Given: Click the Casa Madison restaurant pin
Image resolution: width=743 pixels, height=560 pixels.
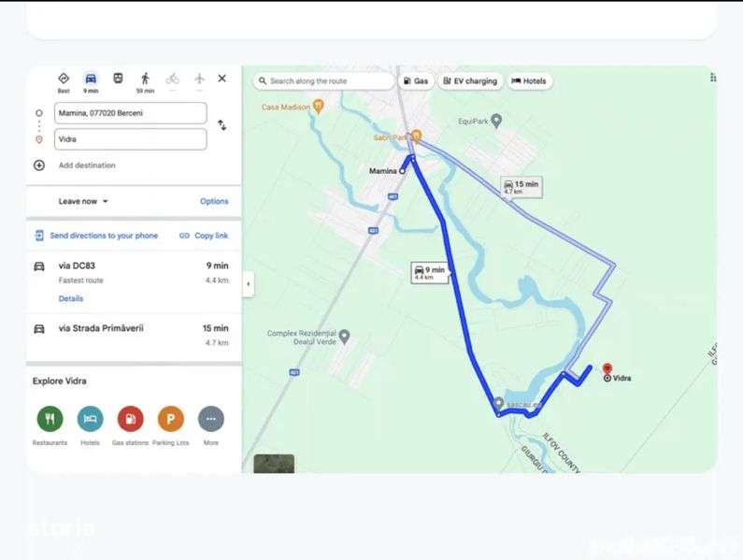Looking at the screenshot, I should [x=319, y=107].
